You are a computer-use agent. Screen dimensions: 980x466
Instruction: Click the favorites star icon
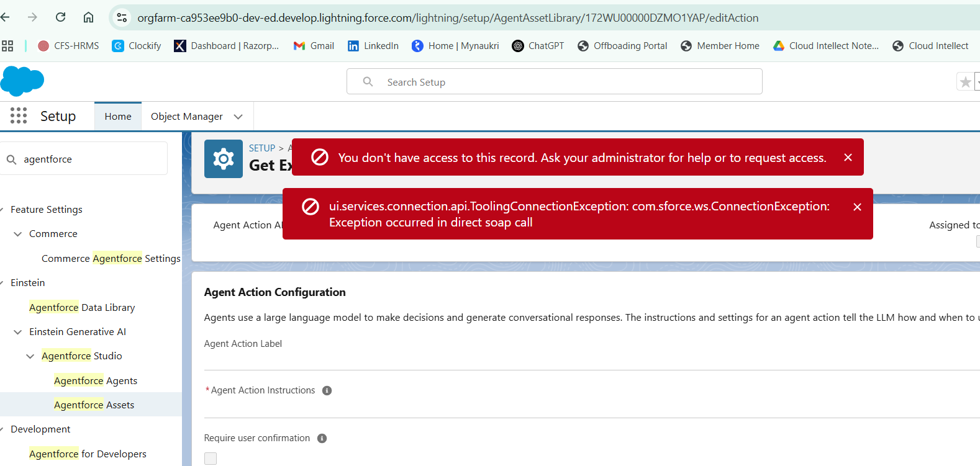coord(965,82)
